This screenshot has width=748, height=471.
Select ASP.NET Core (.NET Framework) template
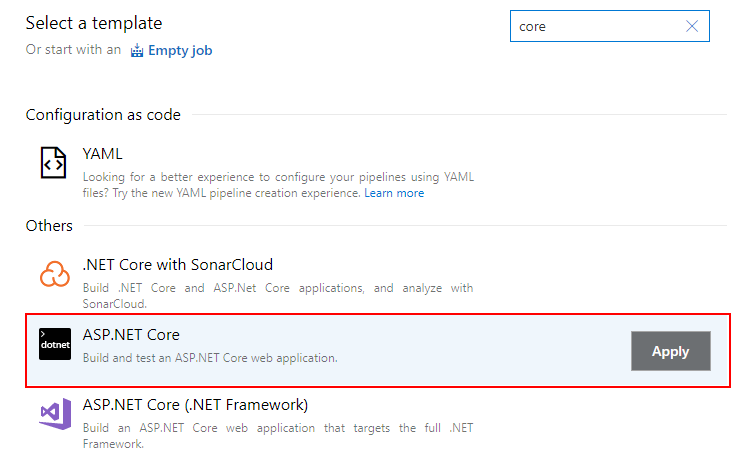coord(195,405)
